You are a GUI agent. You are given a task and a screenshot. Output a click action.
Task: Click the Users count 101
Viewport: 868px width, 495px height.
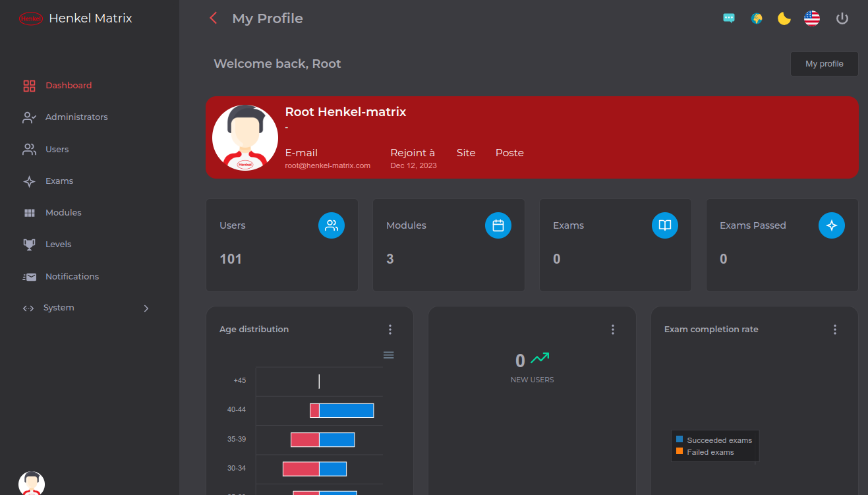231,259
